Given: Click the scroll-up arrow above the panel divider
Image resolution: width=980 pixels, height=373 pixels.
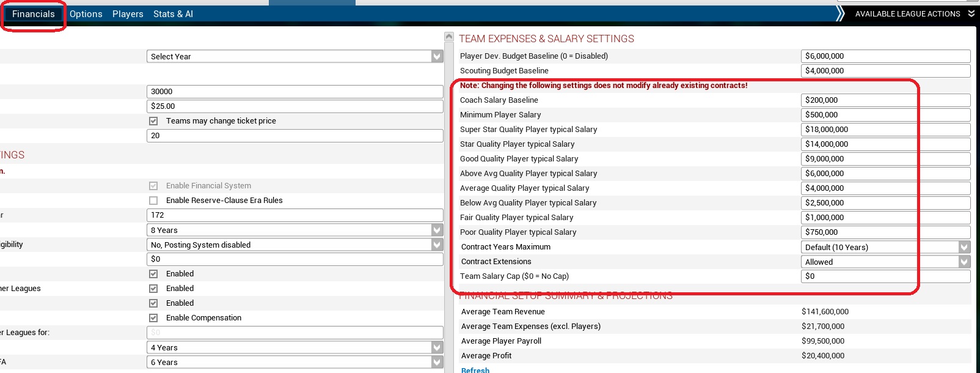Looking at the screenshot, I should 449,37.
